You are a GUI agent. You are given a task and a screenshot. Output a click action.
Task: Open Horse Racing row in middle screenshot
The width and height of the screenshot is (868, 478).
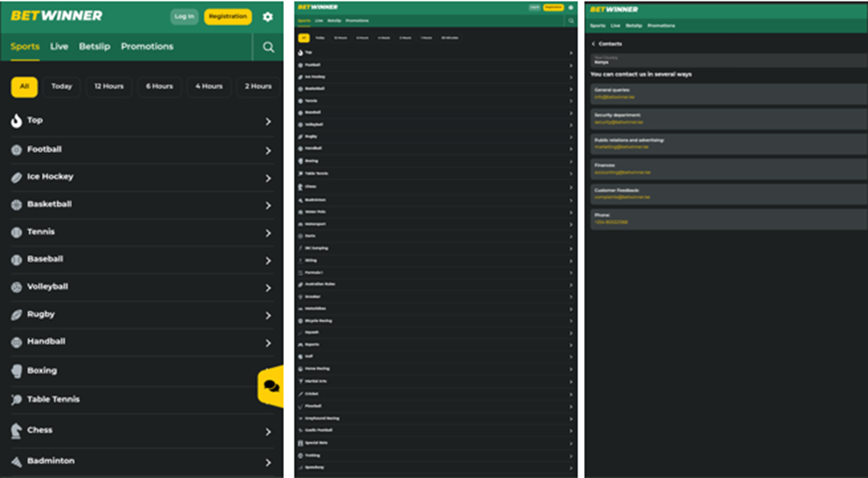point(435,369)
